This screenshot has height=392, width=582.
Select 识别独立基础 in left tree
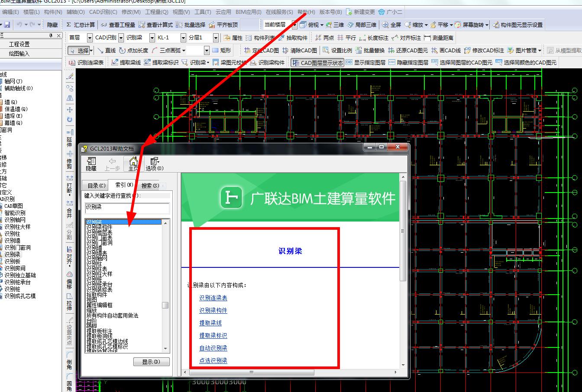pos(20,275)
